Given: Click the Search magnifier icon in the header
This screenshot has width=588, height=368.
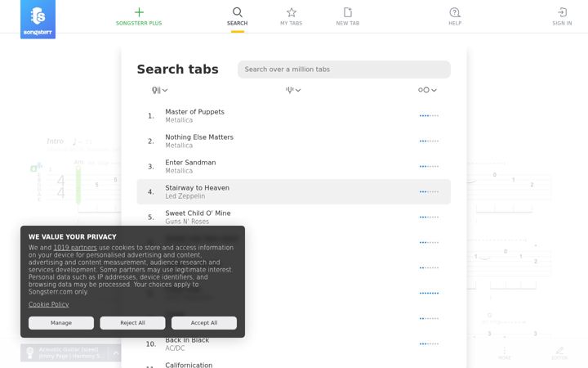Looking at the screenshot, I should click(x=237, y=12).
